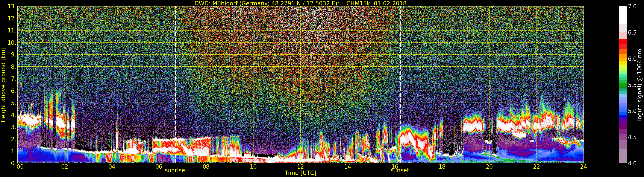Click the Height above ground [km] axis label

(x=3, y=85)
